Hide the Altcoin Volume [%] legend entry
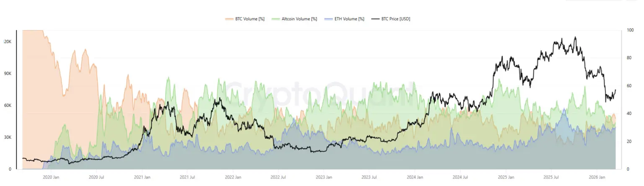 coord(299,19)
